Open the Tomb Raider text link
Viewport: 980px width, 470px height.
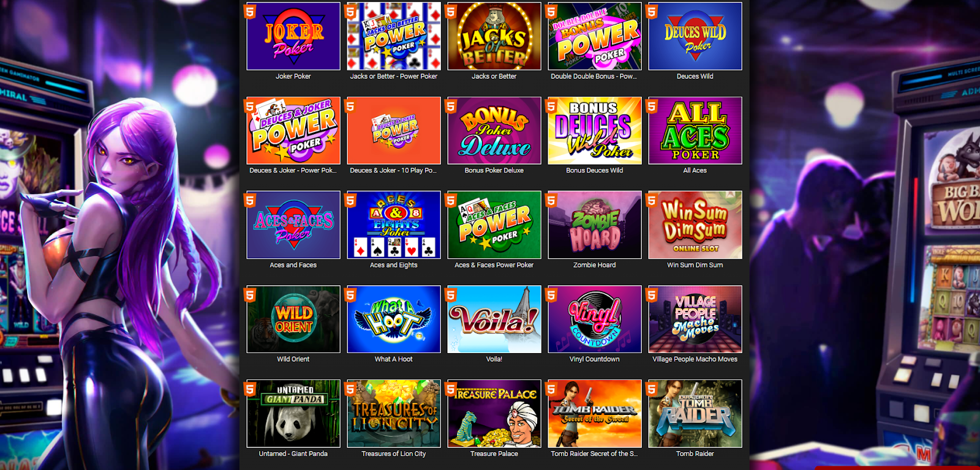tap(695, 453)
